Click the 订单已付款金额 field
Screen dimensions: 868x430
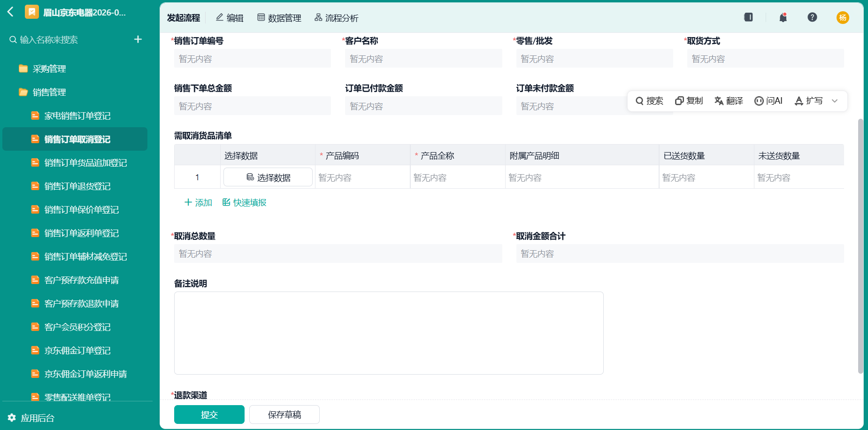(x=423, y=106)
